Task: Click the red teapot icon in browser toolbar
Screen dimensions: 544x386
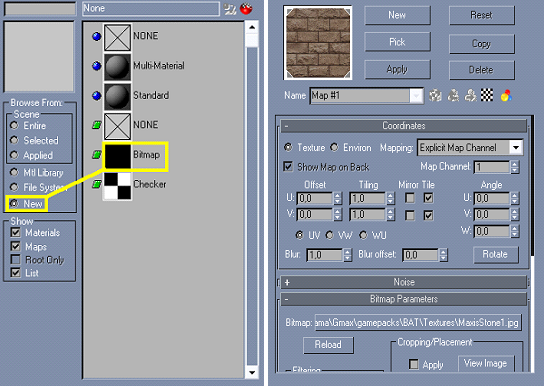Action: click(x=246, y=9)
